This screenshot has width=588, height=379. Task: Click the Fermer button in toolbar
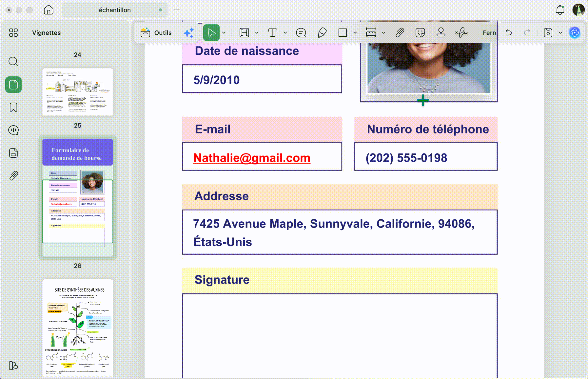(x=489, y=32)
